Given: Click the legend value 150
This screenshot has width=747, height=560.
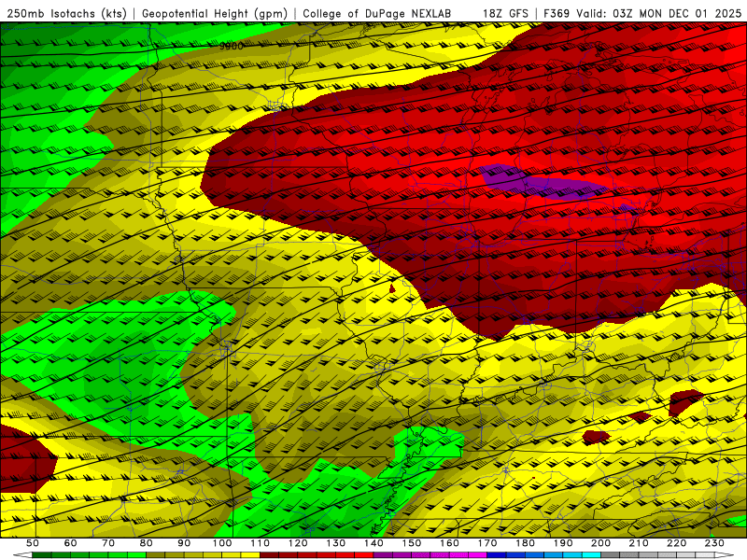Looking at the screenshot, I should point(412,543).
